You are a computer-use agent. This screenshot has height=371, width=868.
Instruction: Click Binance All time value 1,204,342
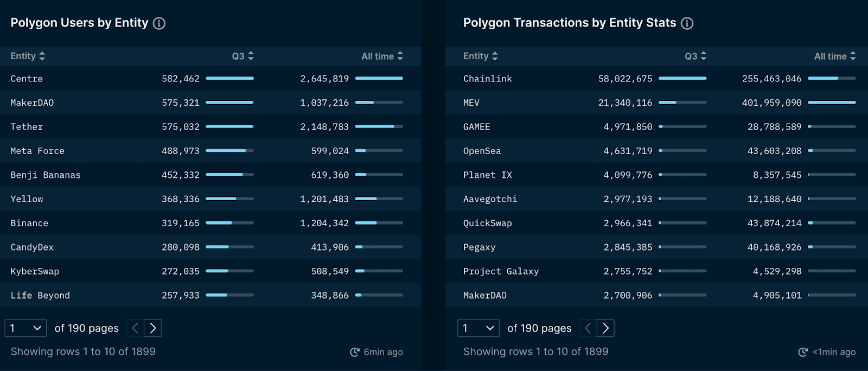324,223
